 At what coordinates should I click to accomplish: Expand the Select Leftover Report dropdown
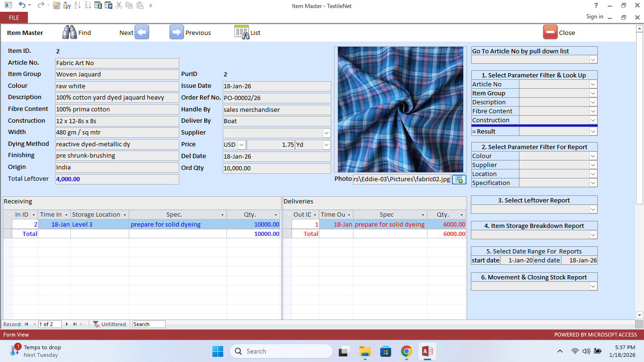(x=593, y=209)
